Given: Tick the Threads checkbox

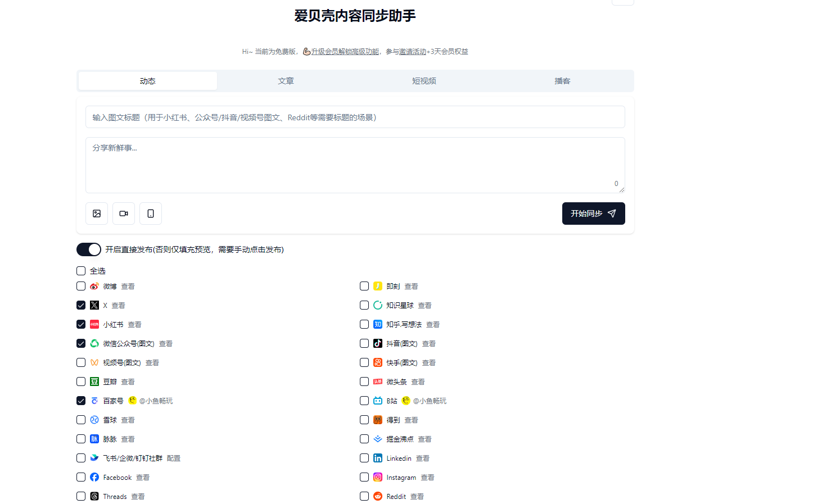Looking at the screenshot, I should pyautogui.click(x=81, y=496).
